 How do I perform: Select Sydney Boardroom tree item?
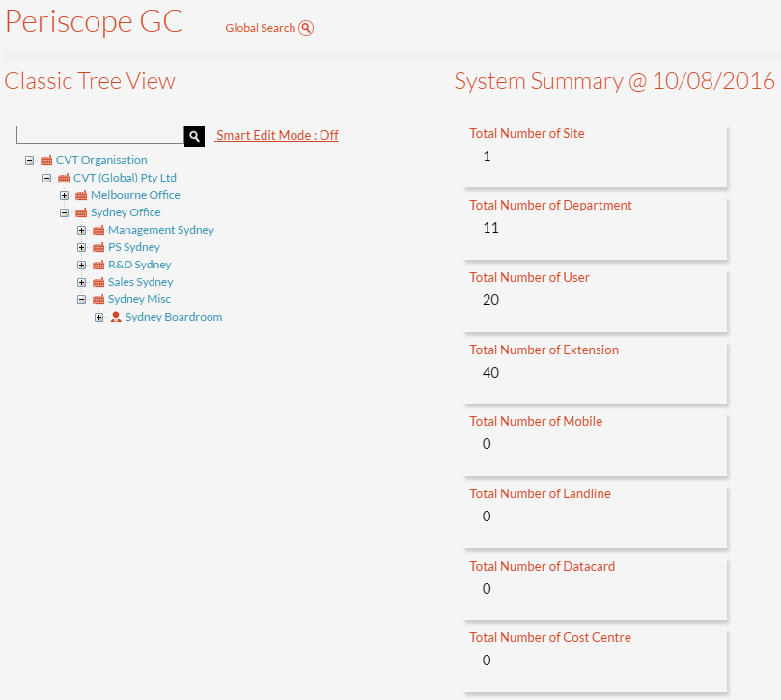174,318
